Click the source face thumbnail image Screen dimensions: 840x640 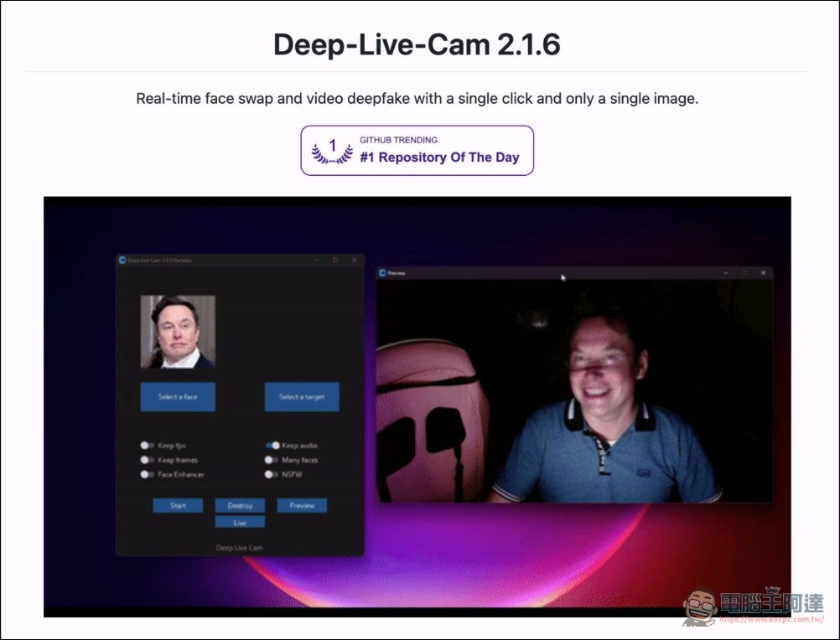tap(178, 331)
